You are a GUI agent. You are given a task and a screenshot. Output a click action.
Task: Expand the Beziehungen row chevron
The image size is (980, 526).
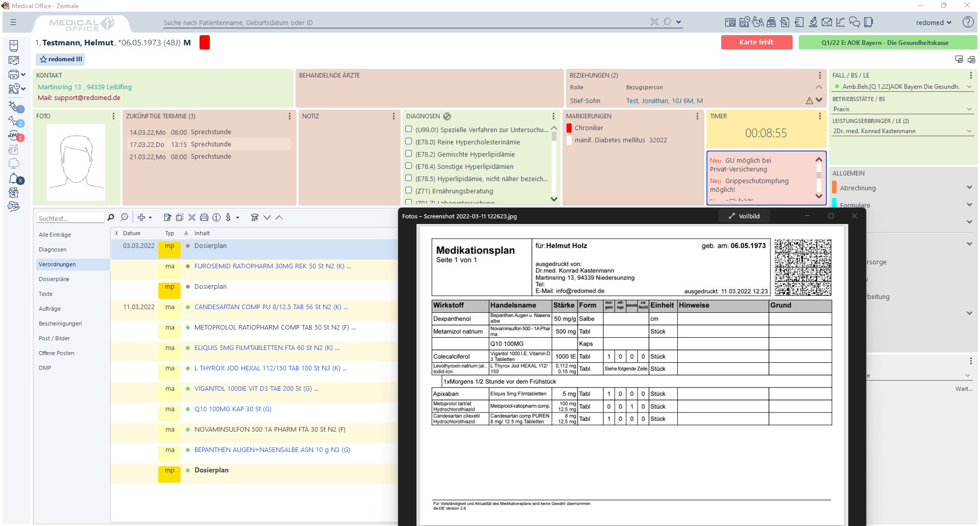pos(819,101)
